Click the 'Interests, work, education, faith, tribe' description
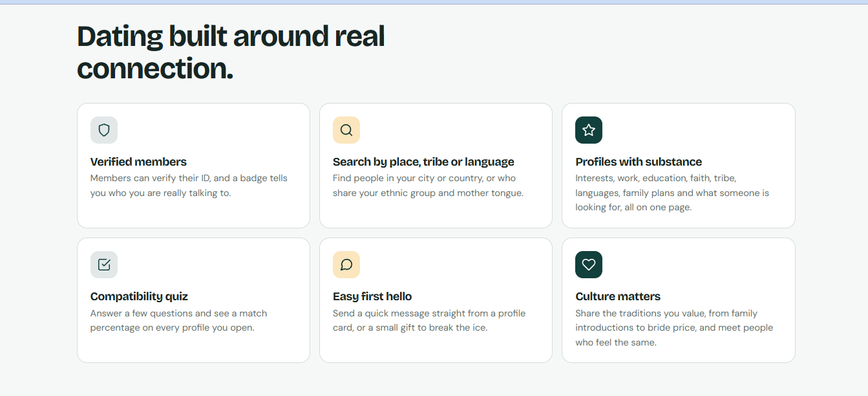This screenshot has height=396, width=868. [x=672, y=193]
